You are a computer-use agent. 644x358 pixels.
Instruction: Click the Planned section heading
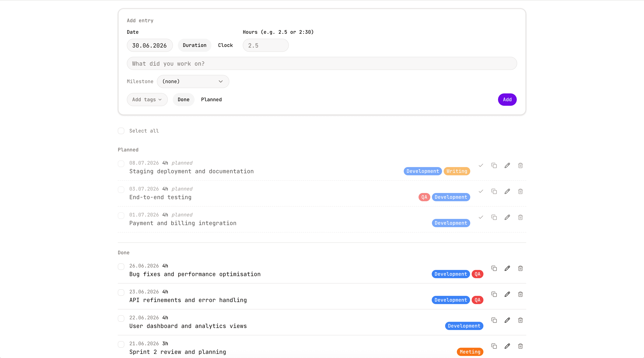[x=128, y=150]
